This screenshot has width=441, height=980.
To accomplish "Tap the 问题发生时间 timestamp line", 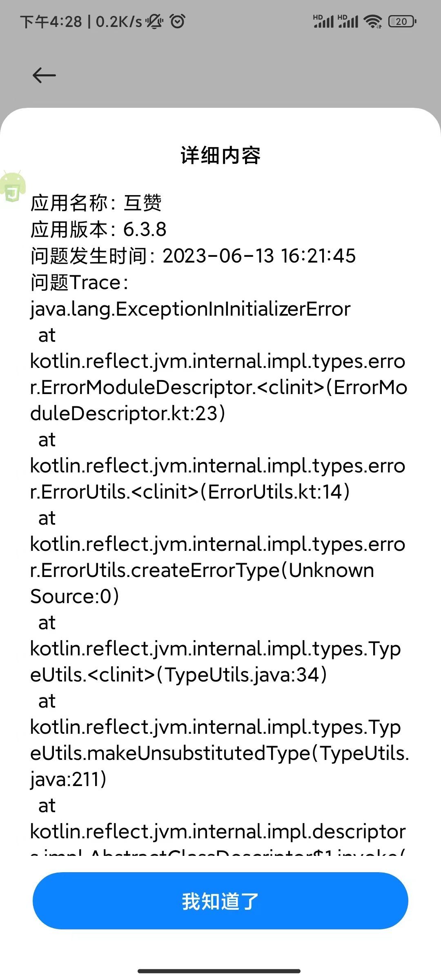I will coord(193,256).
